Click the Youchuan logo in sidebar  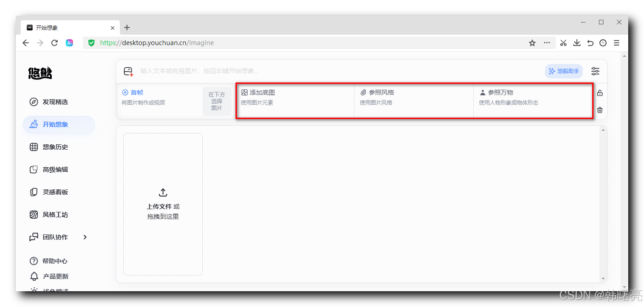pyautogui.click(x=40, y=73)
